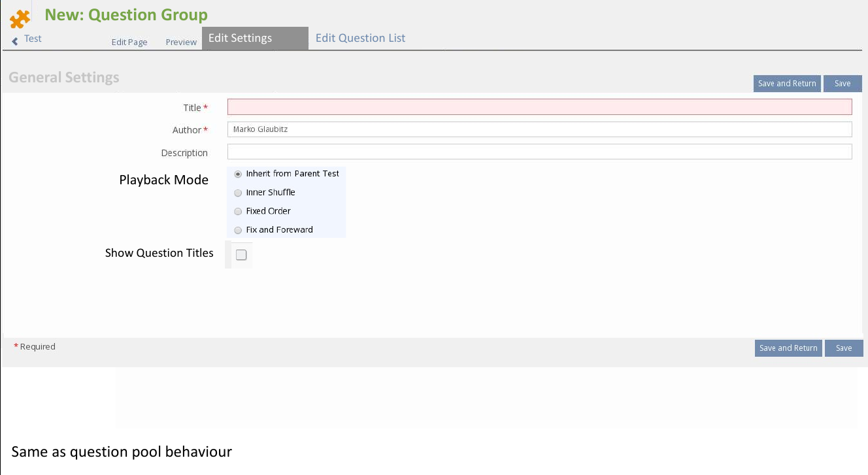Viewport: 868px width, 475px height.
Task: Focus the Description text field
Action: 539,152
